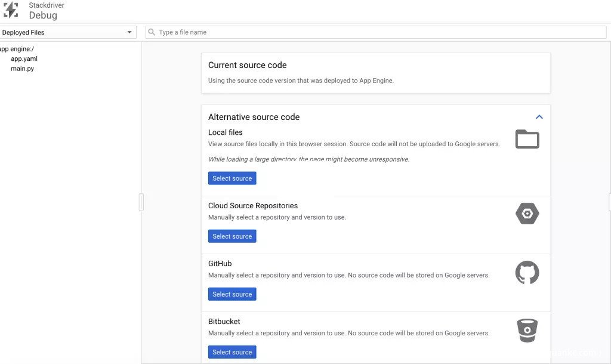Viewport: 611px width, 364px height.
Task: Click the Bitbucket bucket icon
Action: coord(527,330)
